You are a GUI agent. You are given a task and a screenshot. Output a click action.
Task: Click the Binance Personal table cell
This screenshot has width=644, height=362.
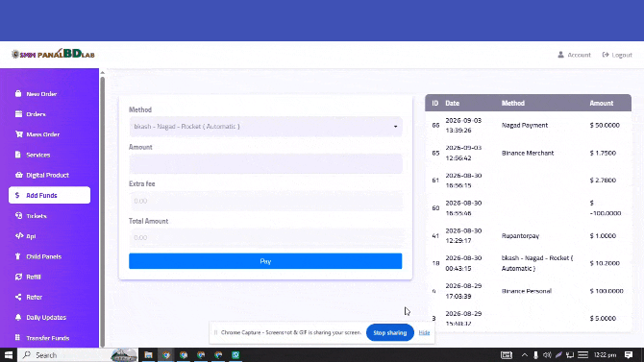(527, 291)
